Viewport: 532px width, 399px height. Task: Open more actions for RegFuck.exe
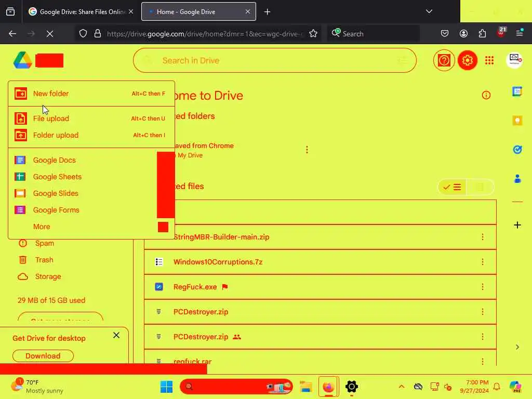tap(483, 287)
